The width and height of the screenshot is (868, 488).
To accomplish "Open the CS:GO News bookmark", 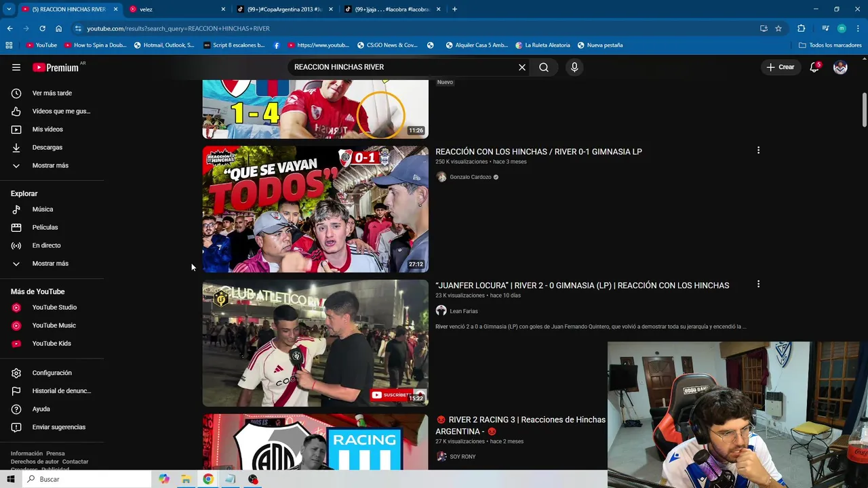I will tap(387, 45).
